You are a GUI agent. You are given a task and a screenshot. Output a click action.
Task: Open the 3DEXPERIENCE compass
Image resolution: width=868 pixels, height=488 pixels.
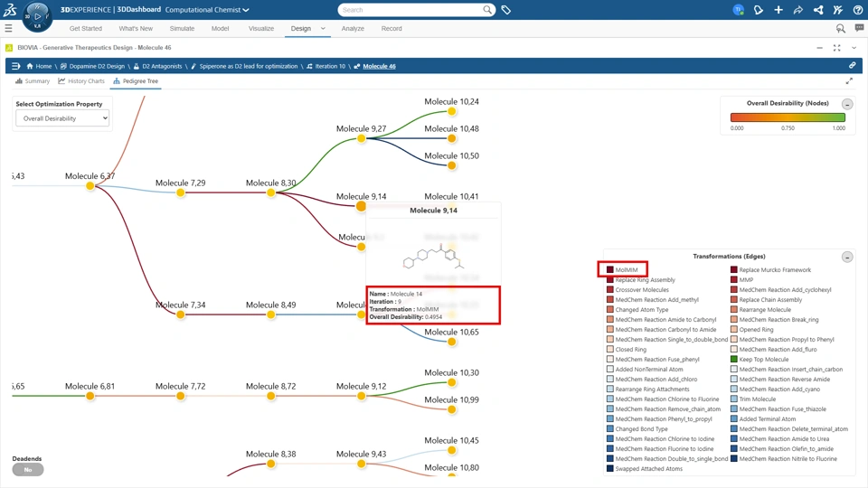(37, 16)
